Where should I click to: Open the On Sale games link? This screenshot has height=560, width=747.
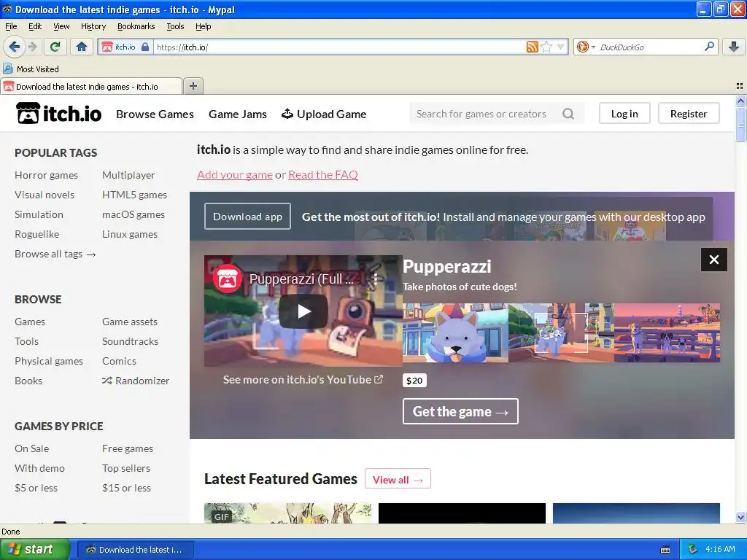coord(31,448)
